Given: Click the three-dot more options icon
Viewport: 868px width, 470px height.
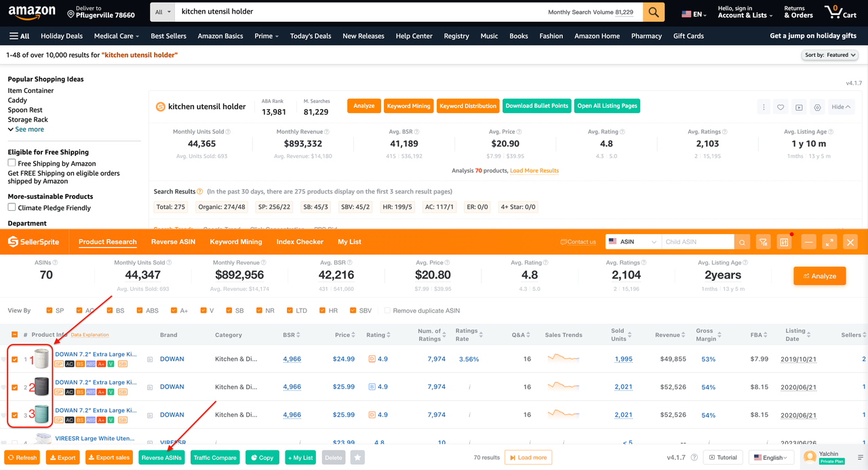Looking at the screenshot, I should 764,107.
